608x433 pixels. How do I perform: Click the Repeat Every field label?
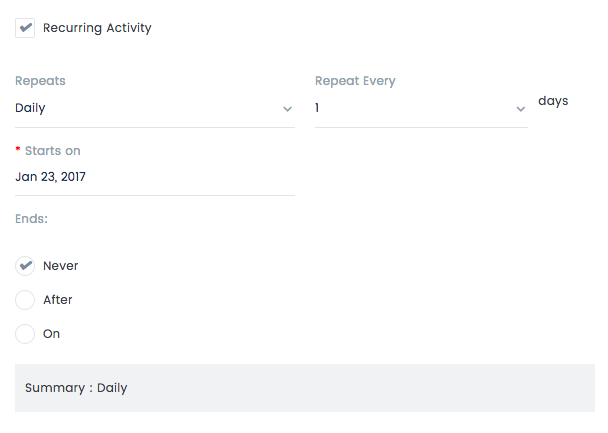click(355, 81)
